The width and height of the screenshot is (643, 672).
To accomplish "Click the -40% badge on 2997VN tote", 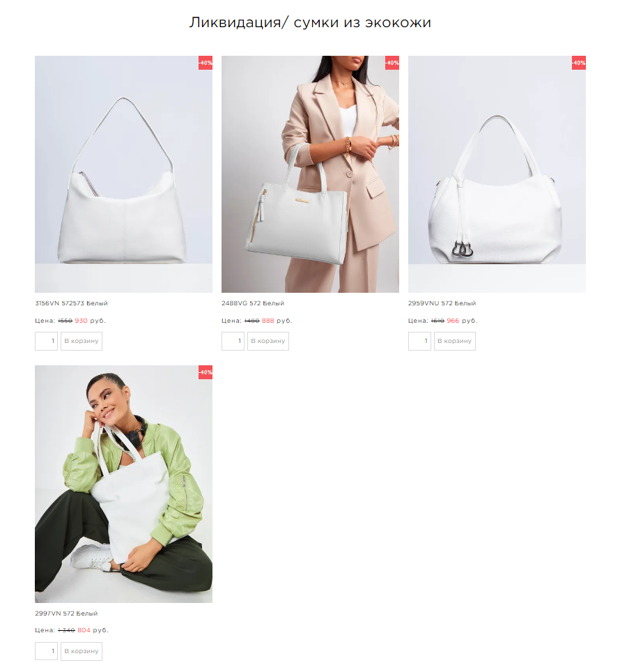I will tap(206, 372).
